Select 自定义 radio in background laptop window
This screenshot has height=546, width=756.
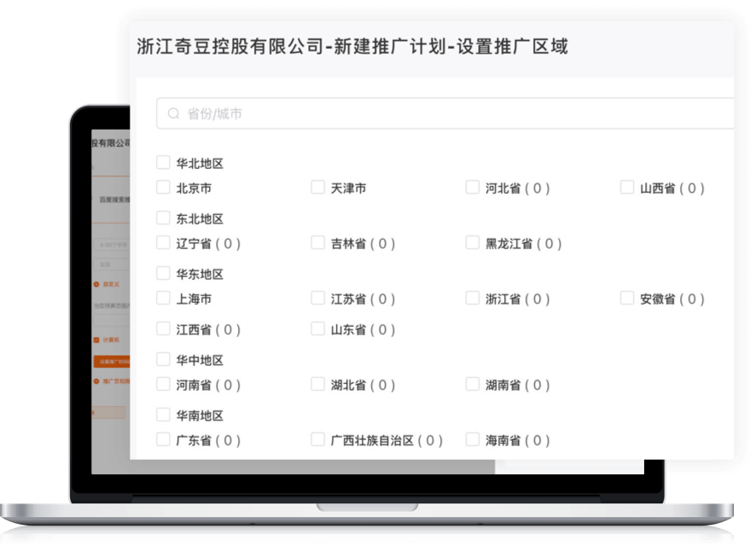pyautogui.click(x=96, y=284)
